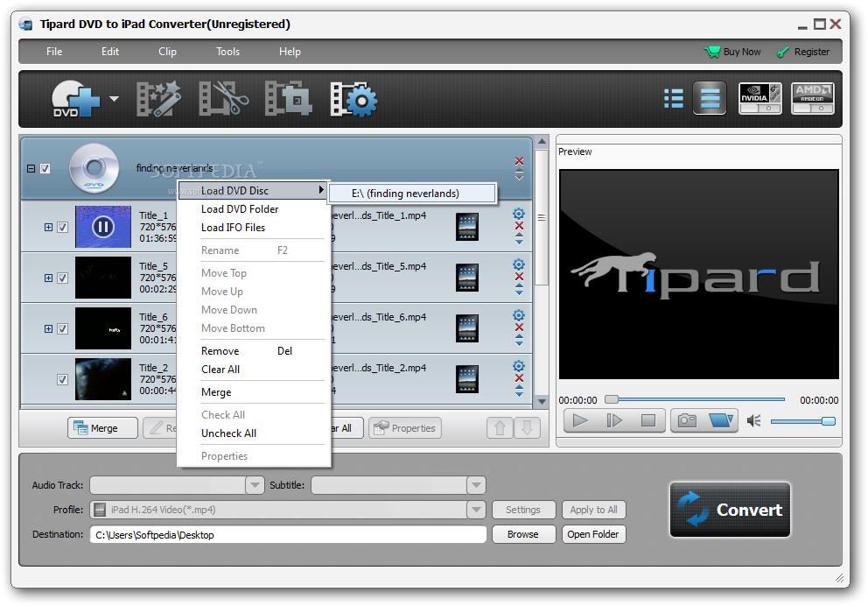Open the Tools menu
The height and width of the screenshot is (606, 868).
[x=227, y=52]
